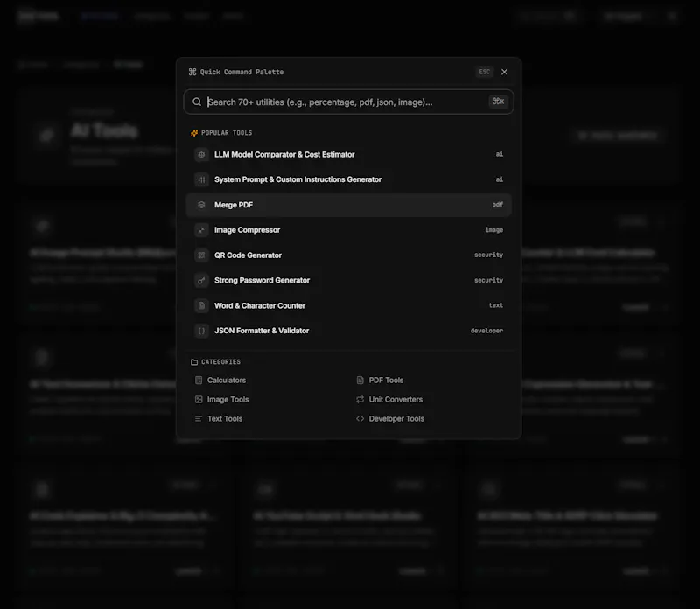
Task: Click the Merge PDF layers icon
Action: point(201,205)
